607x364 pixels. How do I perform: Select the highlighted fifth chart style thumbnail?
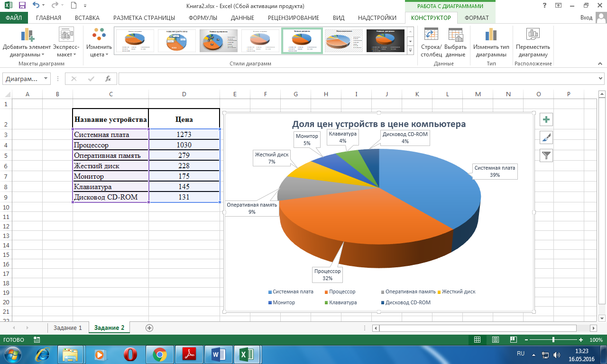(302, 41)
